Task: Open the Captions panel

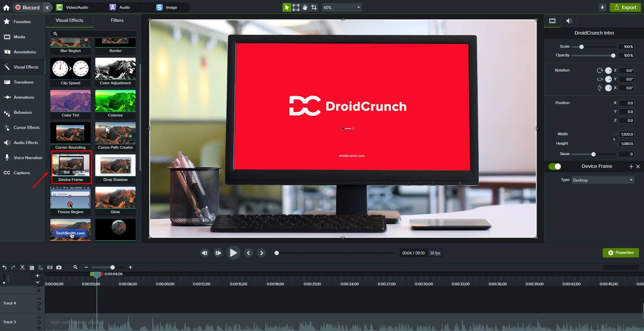Action: 22,173
